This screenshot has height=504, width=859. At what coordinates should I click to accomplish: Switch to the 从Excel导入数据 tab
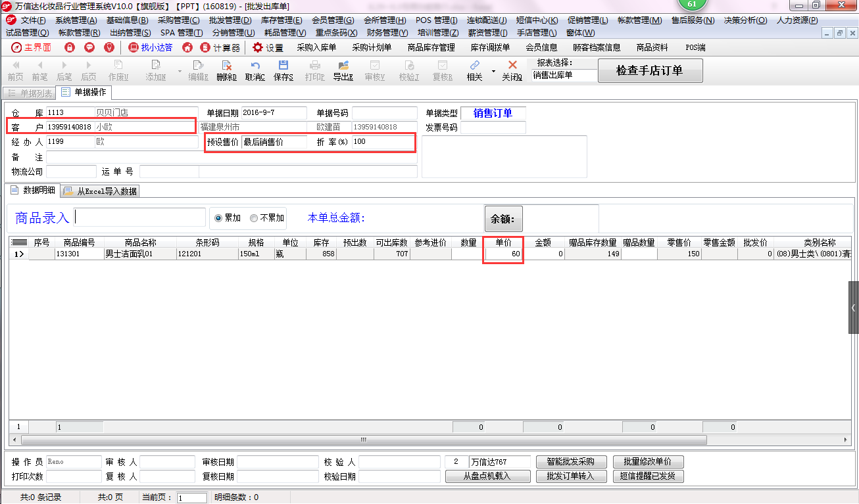pos(100,191)
